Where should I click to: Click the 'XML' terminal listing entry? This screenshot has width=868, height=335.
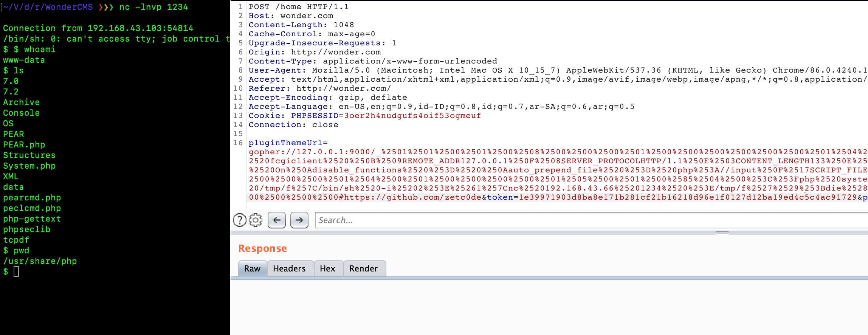click(x=11, y=177)
